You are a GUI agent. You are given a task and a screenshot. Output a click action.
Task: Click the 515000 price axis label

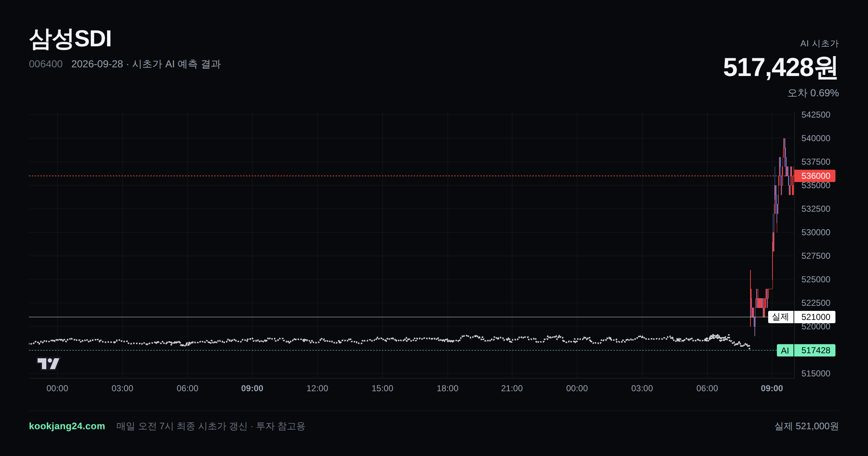tap(816, 373)
